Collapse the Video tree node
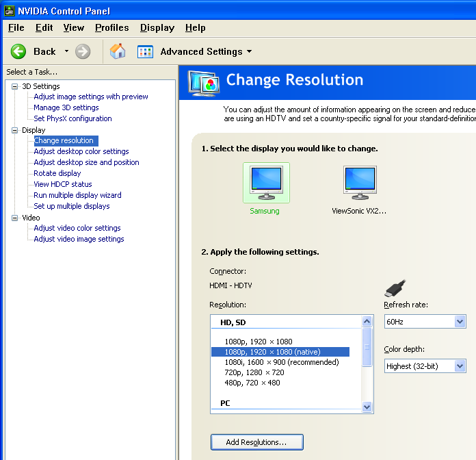The image size is (476, 460). 14,218
